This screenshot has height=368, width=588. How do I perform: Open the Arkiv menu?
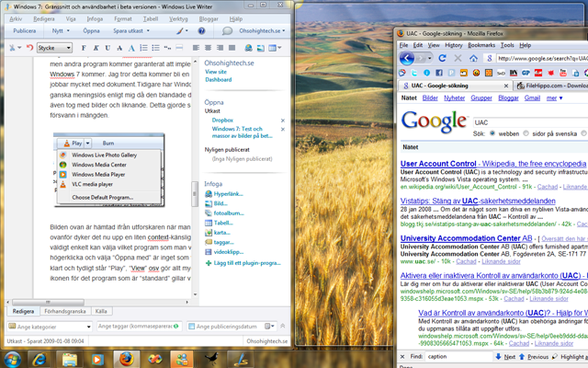pos(16,18)
